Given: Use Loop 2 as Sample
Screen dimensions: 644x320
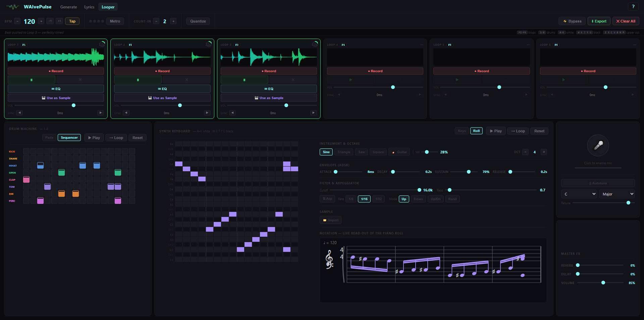Looking at the screenshot, I should pos(162,98).
